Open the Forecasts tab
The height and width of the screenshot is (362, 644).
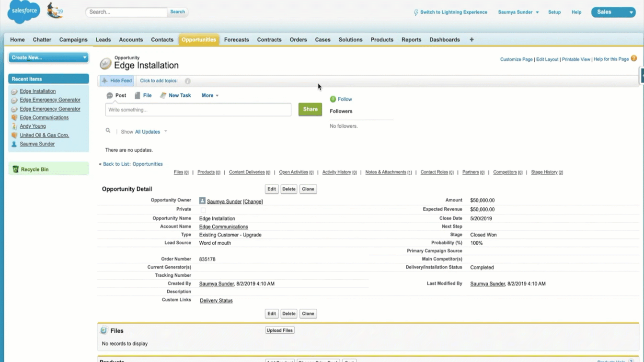click(x=237, y=40)
